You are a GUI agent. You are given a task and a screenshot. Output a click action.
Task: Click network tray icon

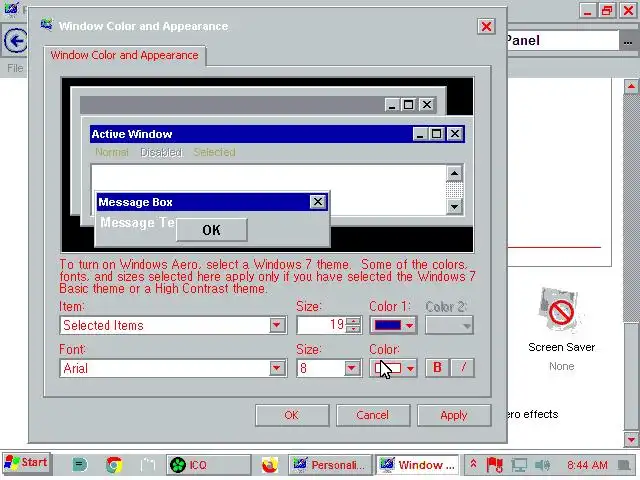(x=519, y=464)
